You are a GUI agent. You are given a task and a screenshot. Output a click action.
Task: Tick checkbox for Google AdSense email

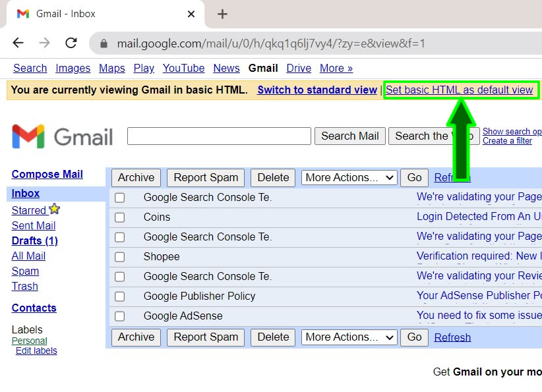pos(119,316)
